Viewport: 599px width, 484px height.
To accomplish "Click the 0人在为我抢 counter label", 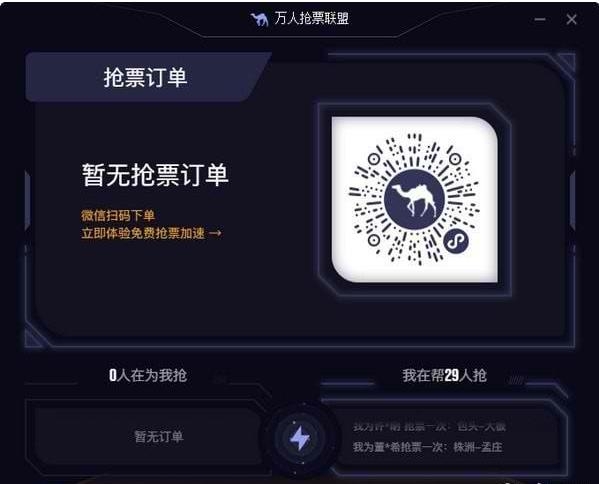I will click(x=148, y=375).
